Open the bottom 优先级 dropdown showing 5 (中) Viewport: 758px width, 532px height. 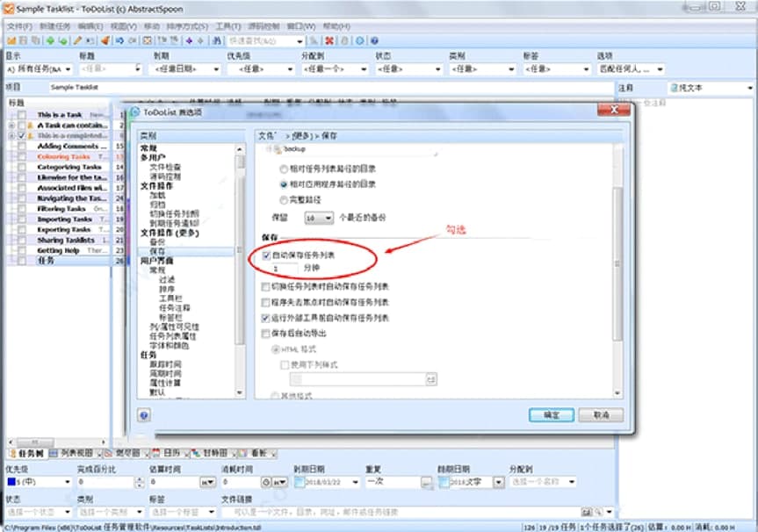39,482
